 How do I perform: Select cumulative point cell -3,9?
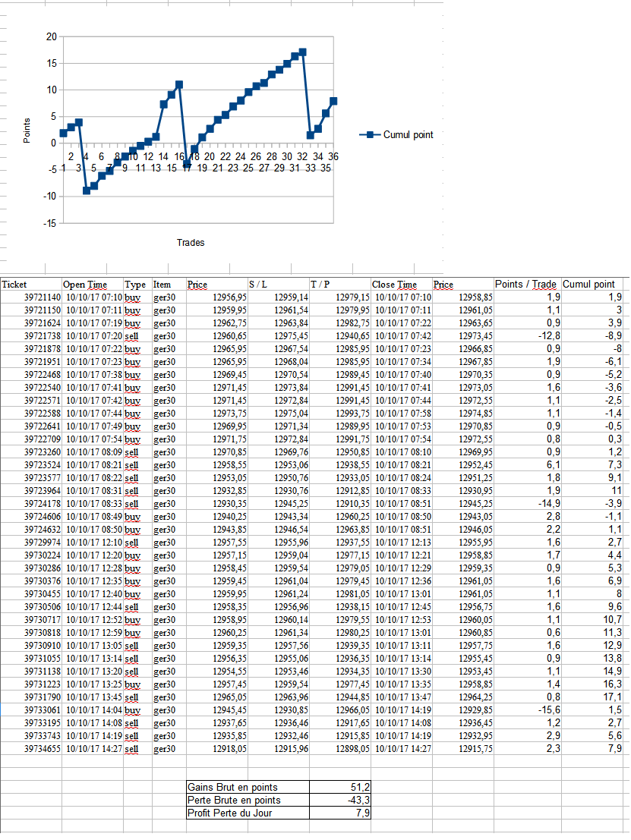click(592, 504)
